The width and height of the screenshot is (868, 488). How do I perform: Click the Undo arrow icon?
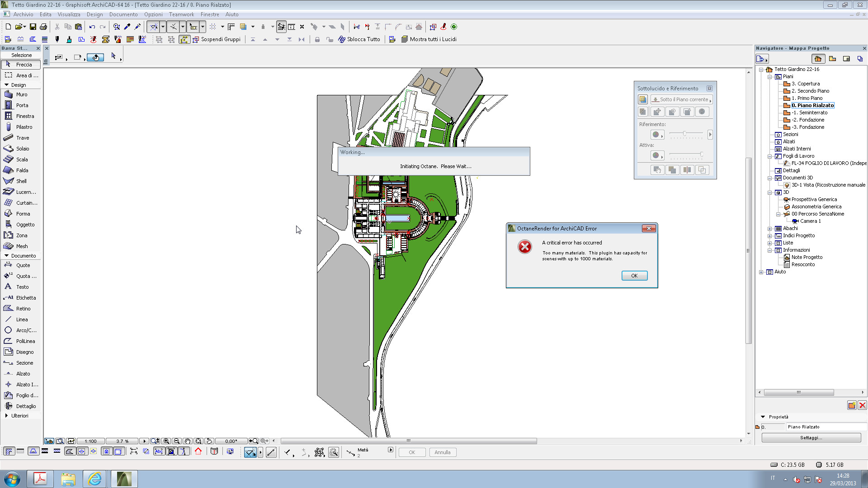tap(92, 27)
